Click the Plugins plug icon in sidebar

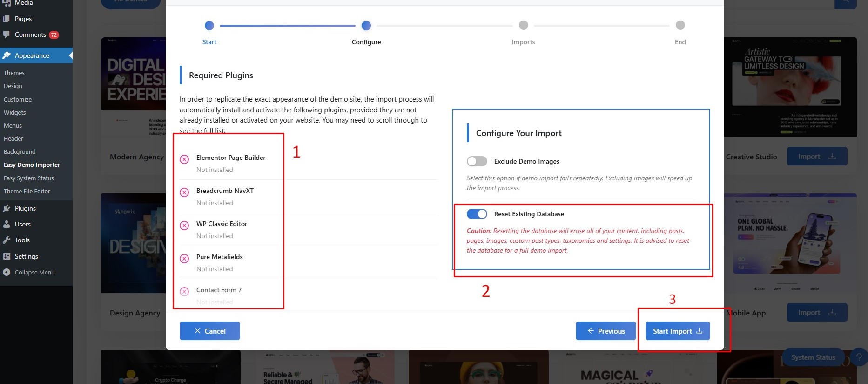pyautogui.click(x=7, y=208)
